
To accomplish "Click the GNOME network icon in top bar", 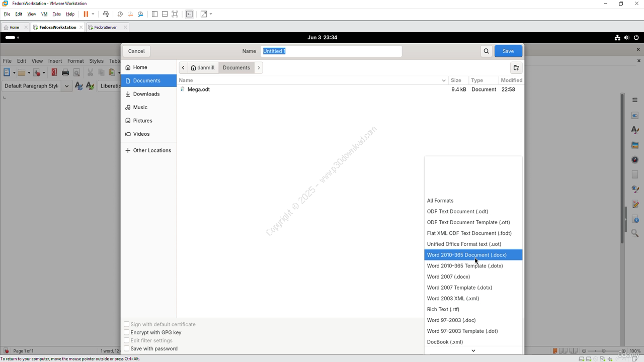I will click(617, 38).
